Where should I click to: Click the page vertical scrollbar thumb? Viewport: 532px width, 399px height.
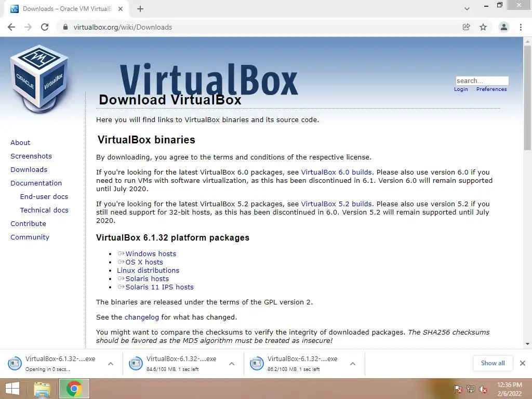[x=527, y=98]
